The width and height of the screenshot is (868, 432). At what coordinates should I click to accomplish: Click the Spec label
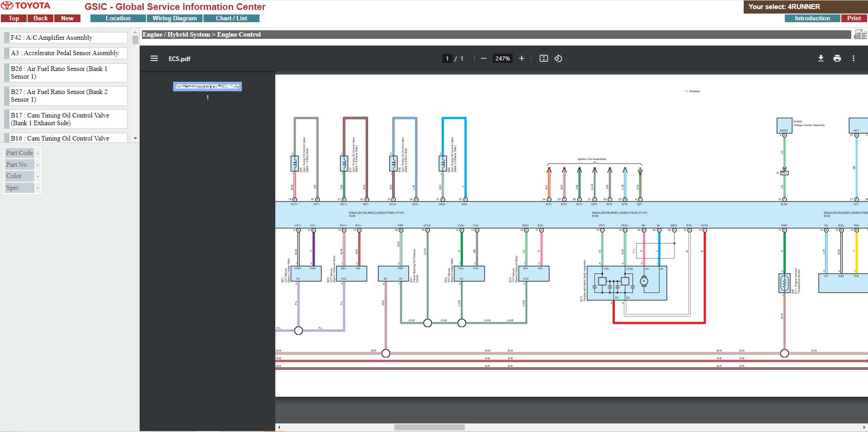[x=19, y=188]
